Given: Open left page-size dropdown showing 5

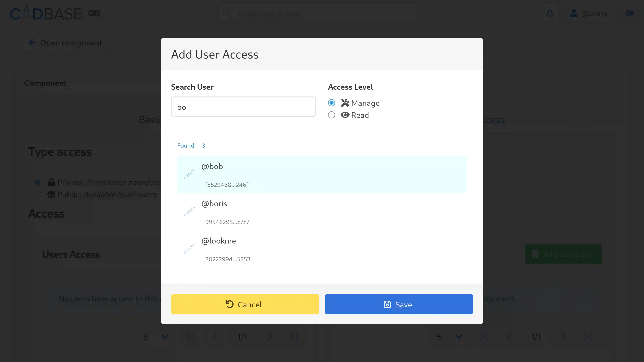Looking at the screenshot, I should [x=155, y=337].
